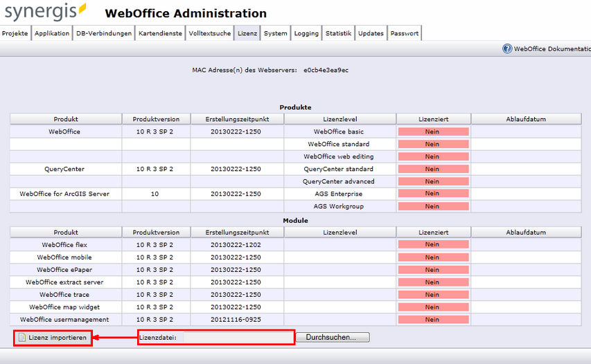Click Lizenzlevel header in Produkte table
The width and height of the screenshot is (591, 364).
pyautogui.click(x=340, y=119)
